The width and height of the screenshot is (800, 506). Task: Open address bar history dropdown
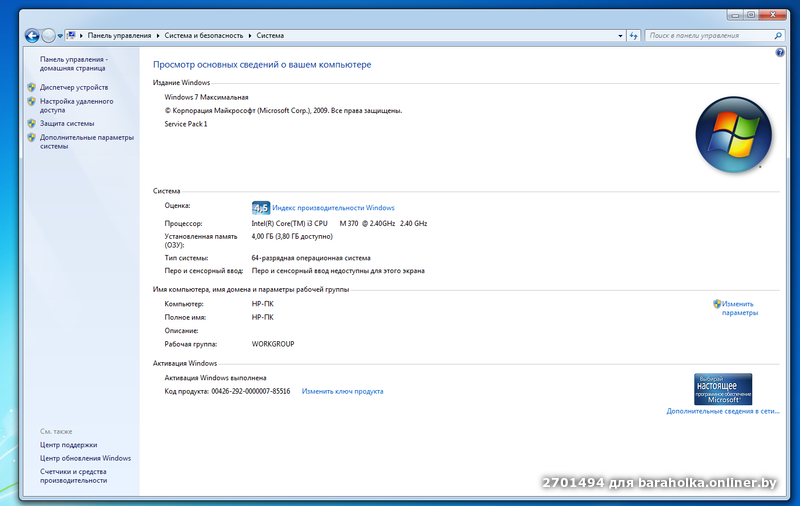[620, 36]
